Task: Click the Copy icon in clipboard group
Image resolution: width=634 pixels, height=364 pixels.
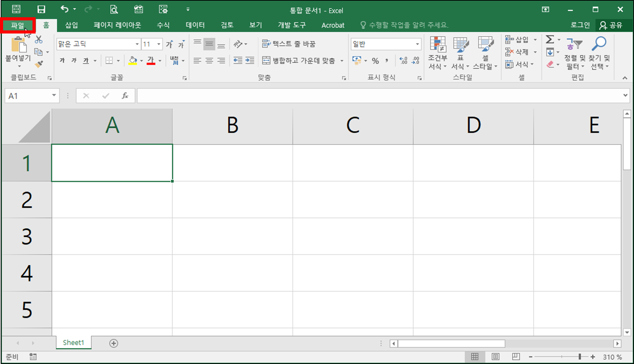Action: [x=38, y=52]
